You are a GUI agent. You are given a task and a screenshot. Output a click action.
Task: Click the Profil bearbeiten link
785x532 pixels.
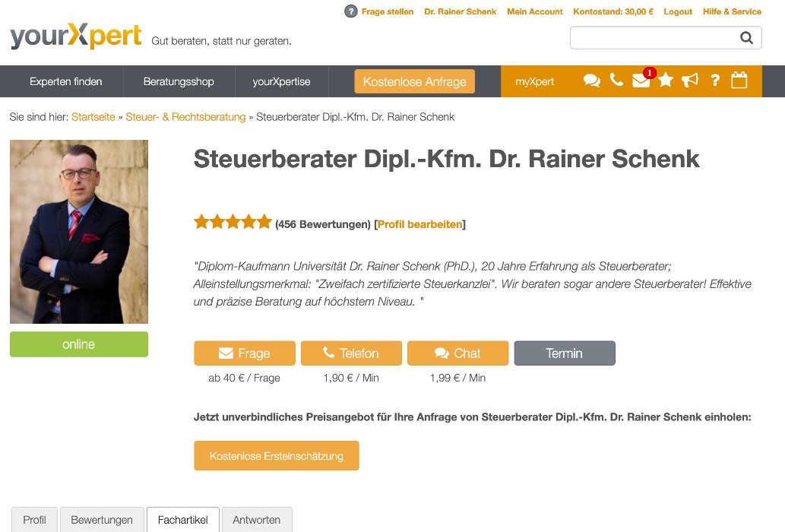click(x=419, y=224)
